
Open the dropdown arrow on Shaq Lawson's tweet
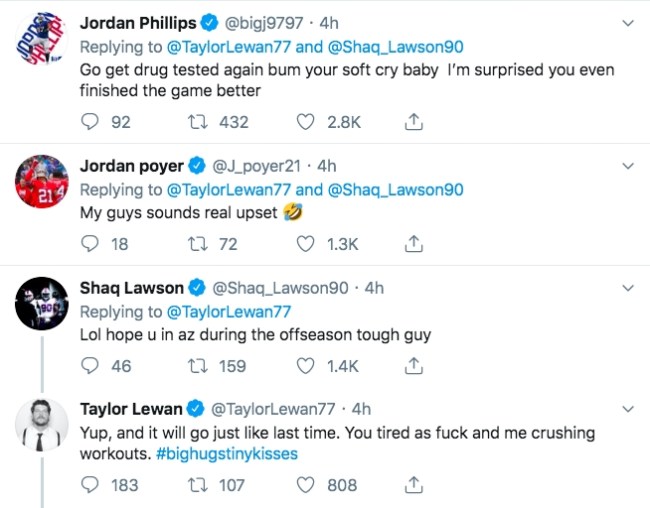(627, 288)
